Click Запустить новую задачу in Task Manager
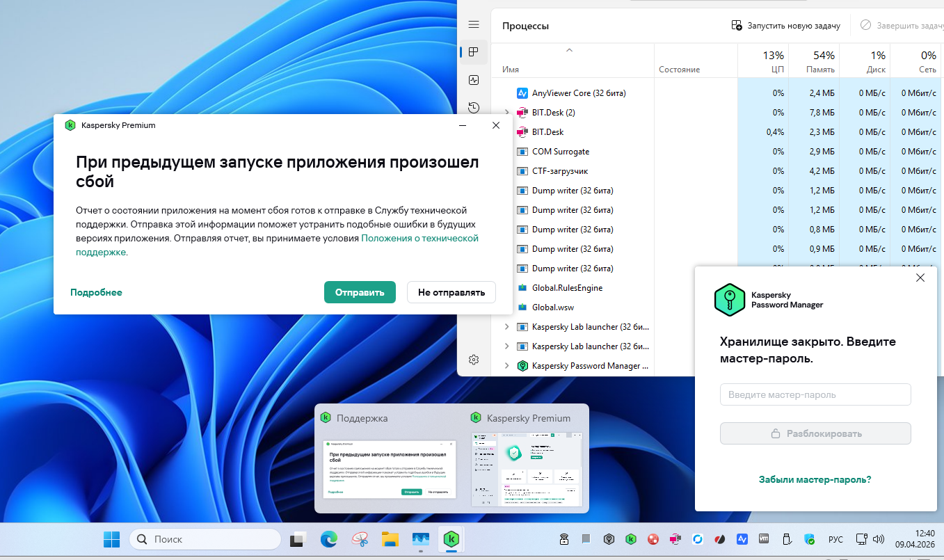The width and height of the screenshot is (944, 560). 786,25
